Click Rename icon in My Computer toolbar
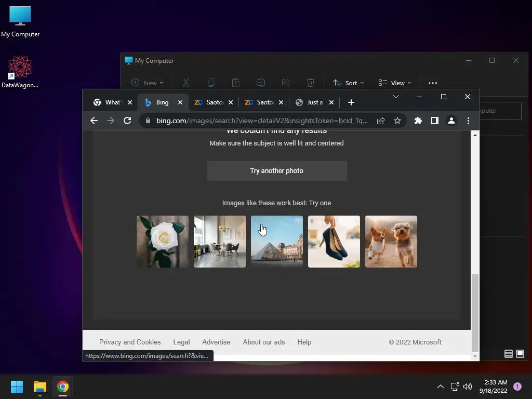This screenshot has width=532, height=399. [x=261, y=83]
